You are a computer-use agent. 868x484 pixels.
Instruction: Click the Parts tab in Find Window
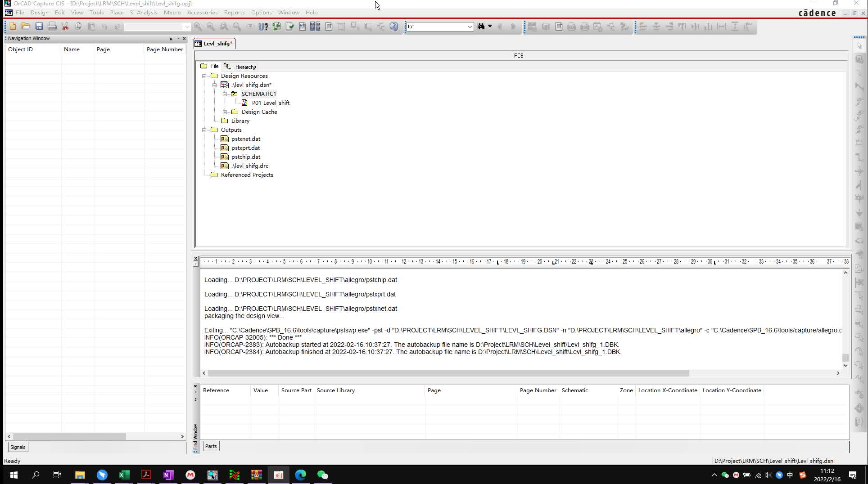[211, 446]
